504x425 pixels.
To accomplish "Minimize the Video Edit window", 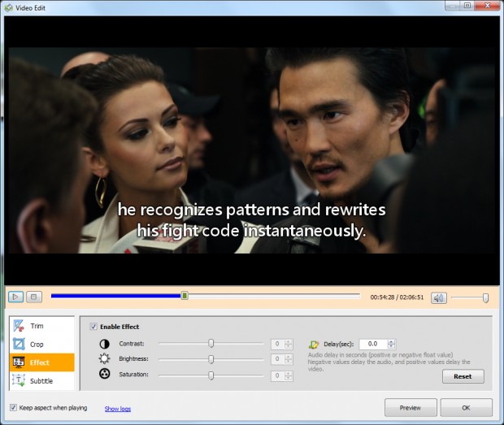I will [453, 5].
